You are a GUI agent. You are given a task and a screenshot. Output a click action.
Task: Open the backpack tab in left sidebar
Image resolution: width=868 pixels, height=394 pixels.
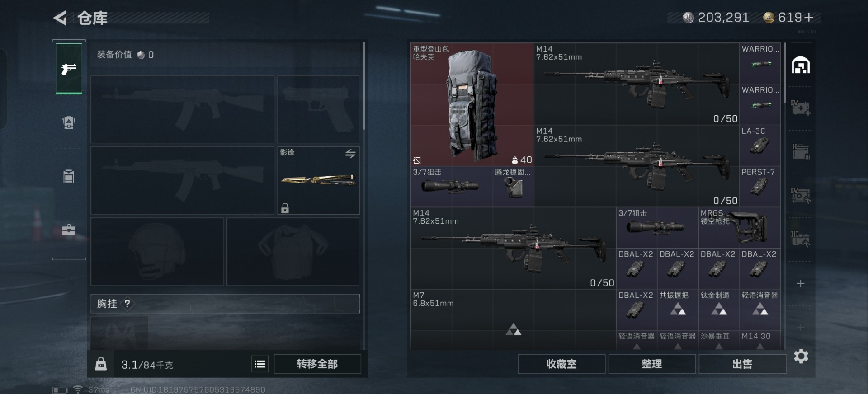tap(69, 122)
